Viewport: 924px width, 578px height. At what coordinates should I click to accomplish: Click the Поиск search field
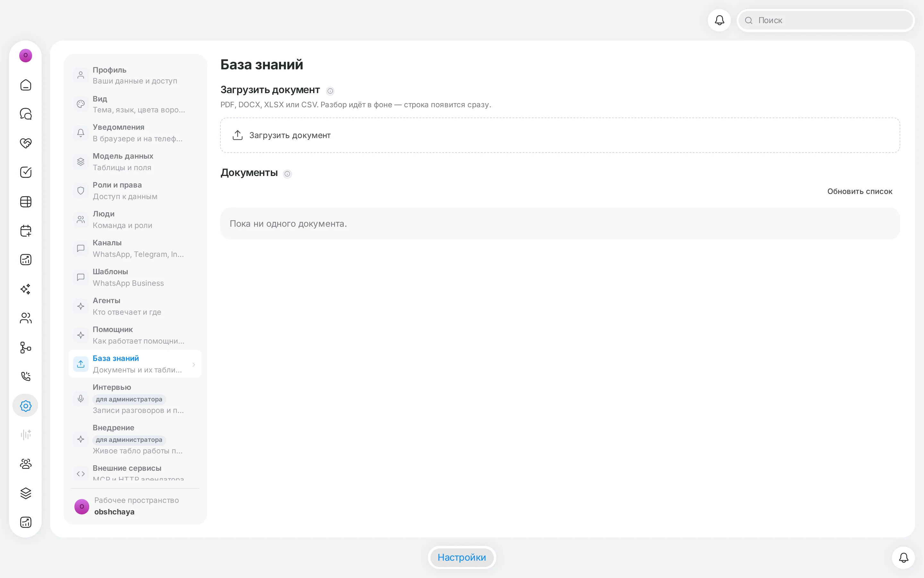click(x=826, y=20)
